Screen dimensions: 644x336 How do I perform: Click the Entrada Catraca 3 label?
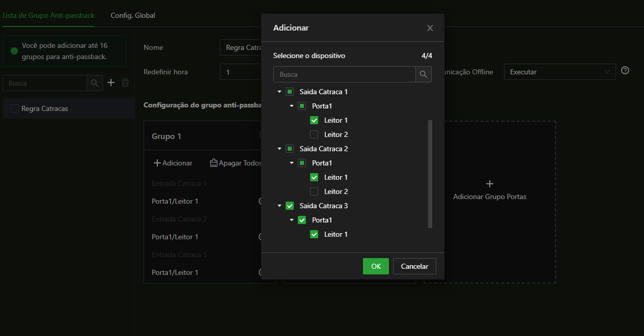pyautogui.click(x=179, y=255)
